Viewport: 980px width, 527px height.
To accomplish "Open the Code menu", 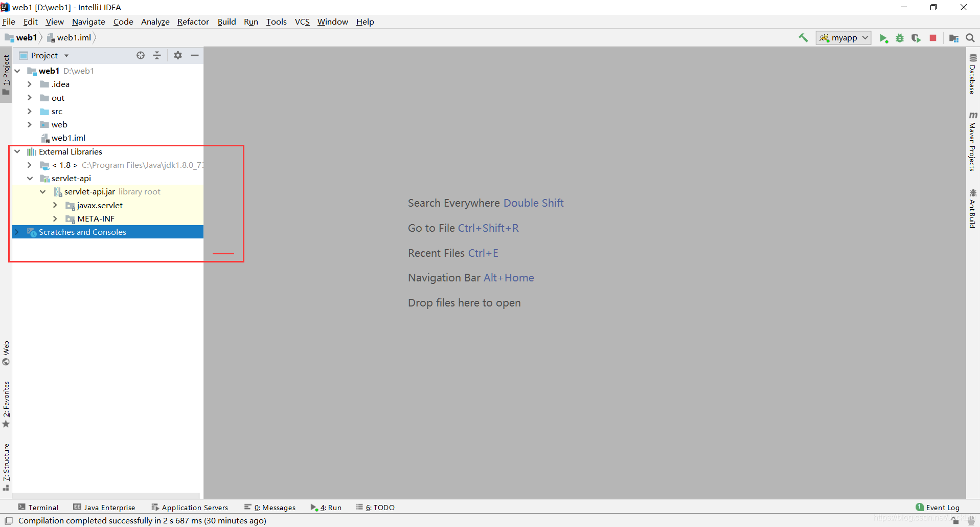I will click(x=123, y=21).
